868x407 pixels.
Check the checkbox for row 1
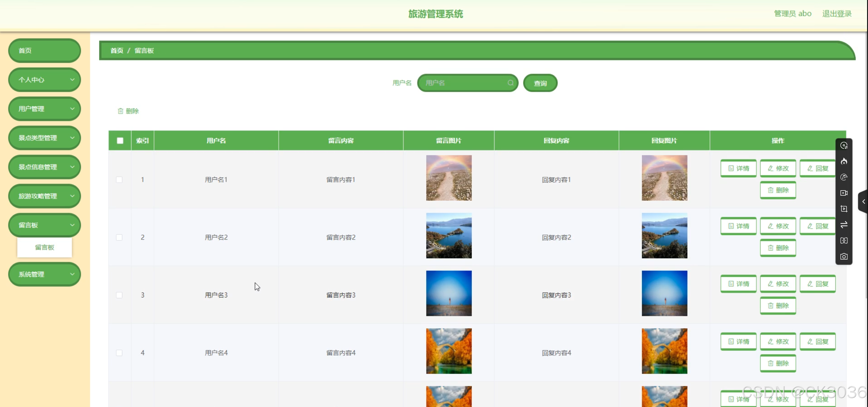coord(119,180)
